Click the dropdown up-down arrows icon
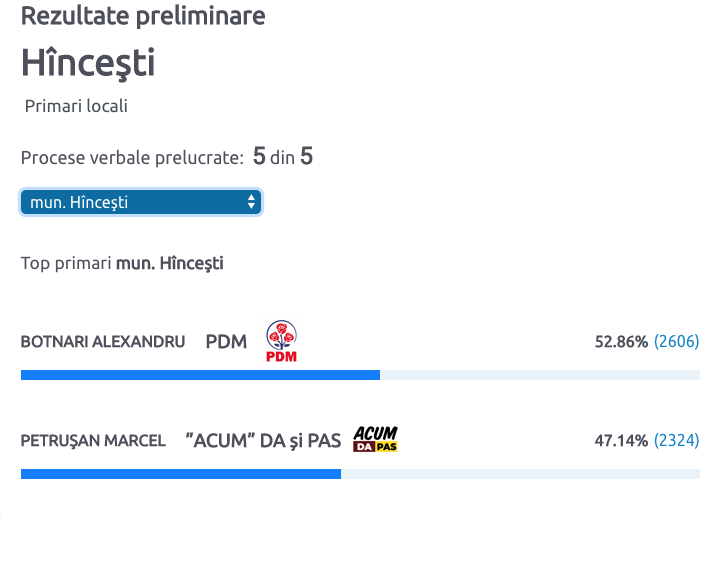717x564 pixels. pyautogui.click(x=251, y=202)
